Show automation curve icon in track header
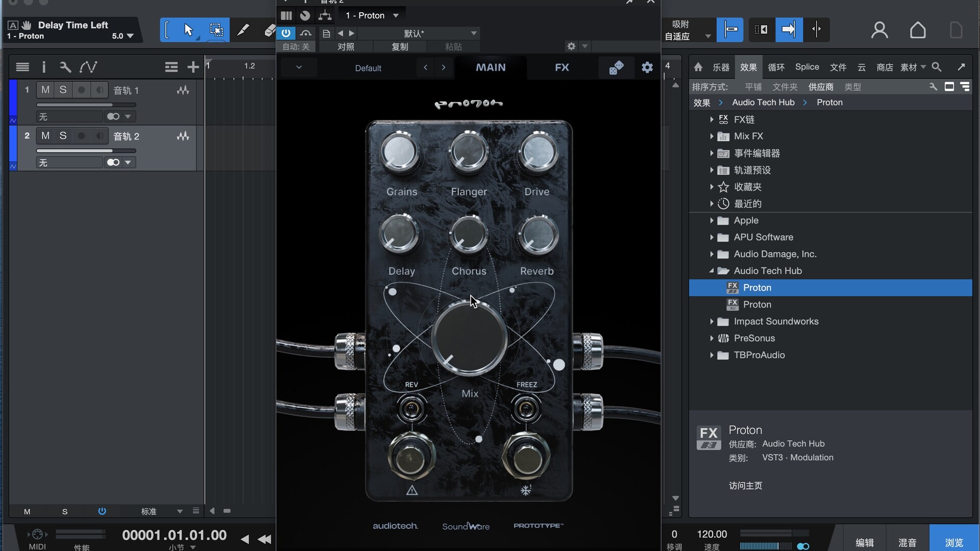This screenshot has width=980, height=551. tap(88, 67)
